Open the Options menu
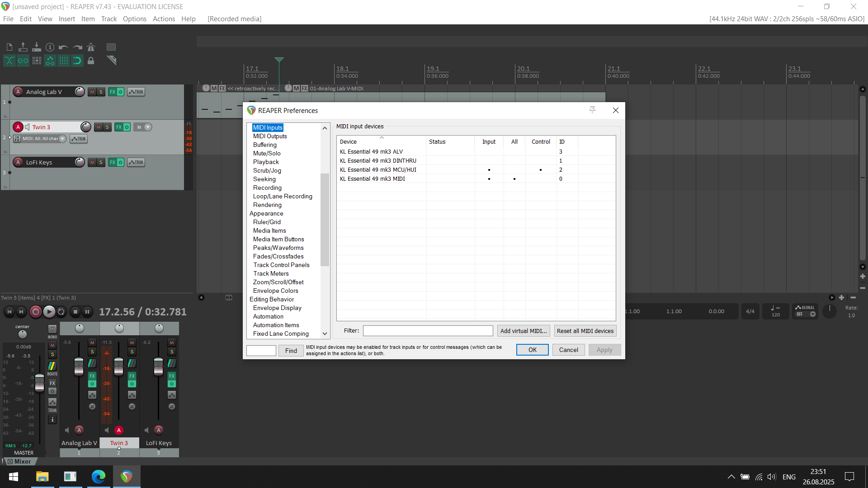Screen dimensions: 868x488 pos(134,19)
